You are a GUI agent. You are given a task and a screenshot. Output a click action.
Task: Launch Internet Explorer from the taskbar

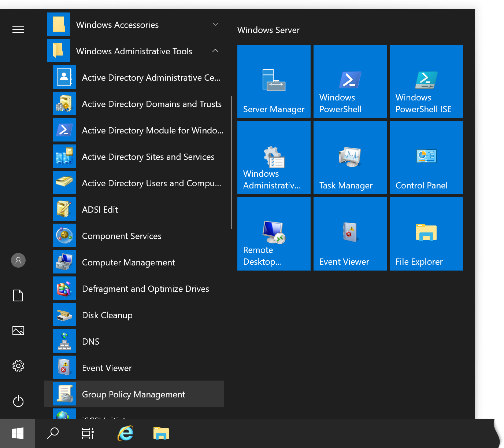[126, 433]
